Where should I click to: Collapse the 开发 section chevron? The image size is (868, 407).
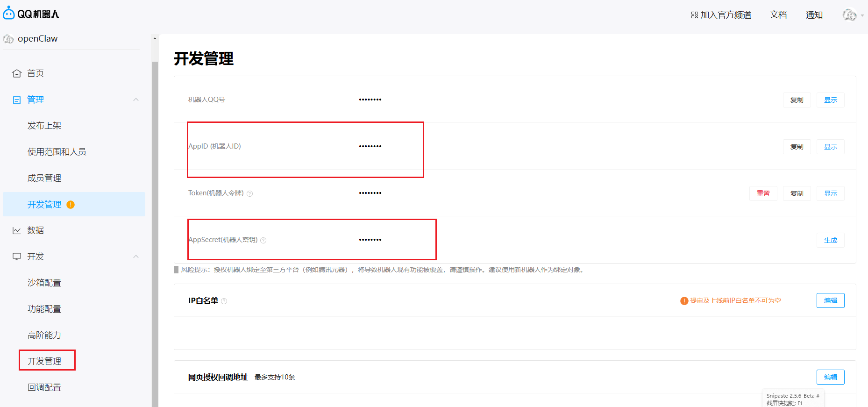(136, 257)
